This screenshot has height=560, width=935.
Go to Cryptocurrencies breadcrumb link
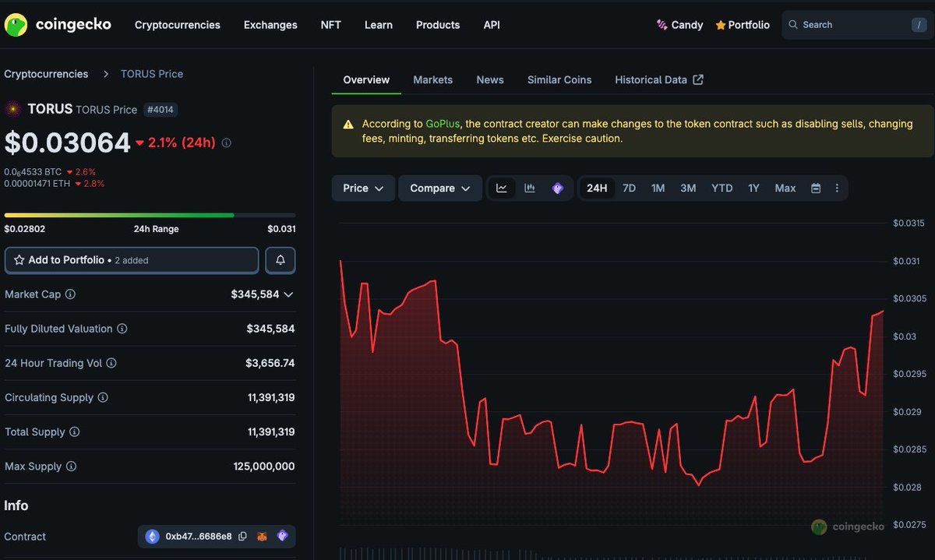click(46, 74)
